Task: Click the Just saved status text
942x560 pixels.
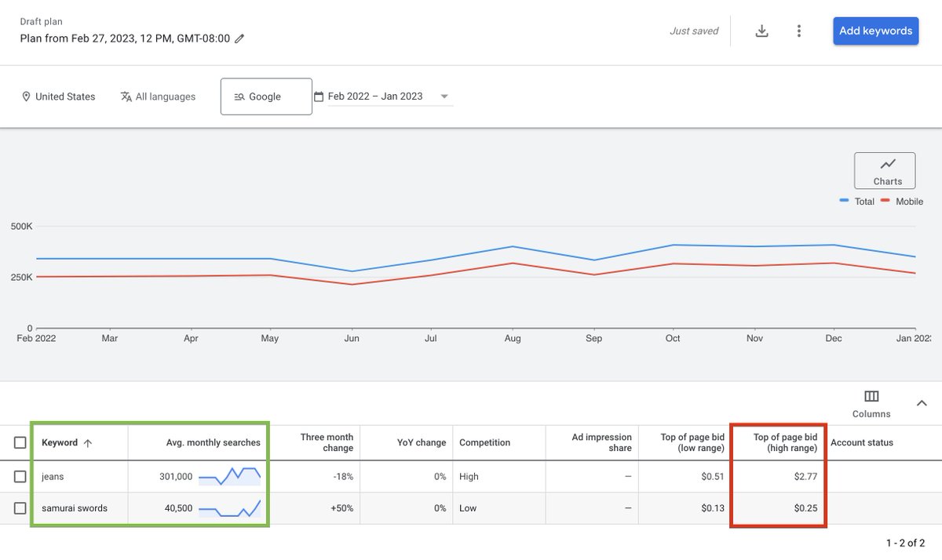Action: click(x=694, y=31)
